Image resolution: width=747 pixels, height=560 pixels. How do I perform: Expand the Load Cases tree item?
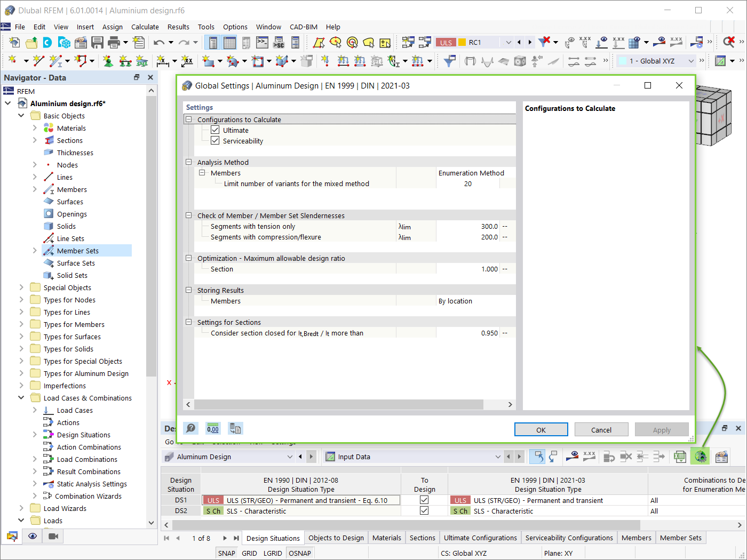coord(34,410)
